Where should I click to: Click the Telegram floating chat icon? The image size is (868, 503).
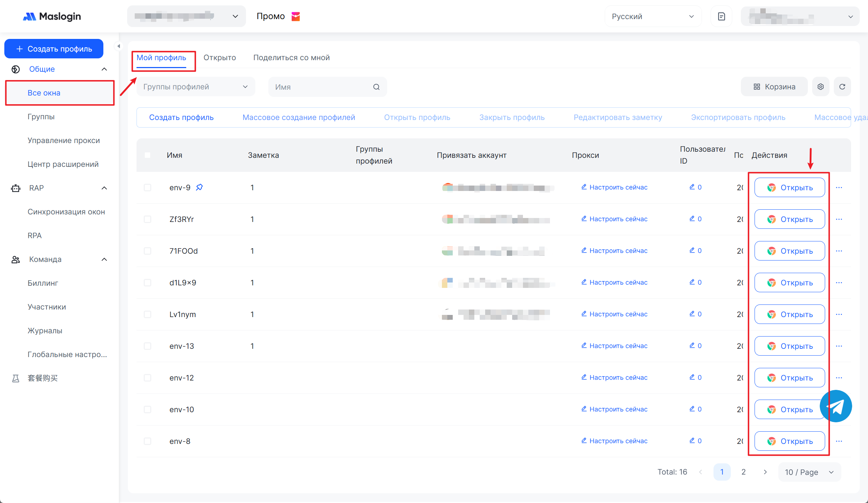[836, 406]
